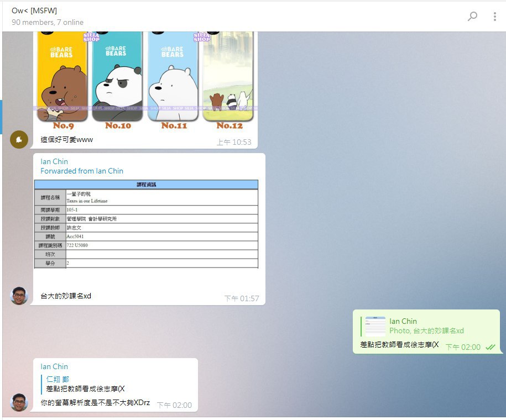Open the quoted photo thumbnail in green reply
Viewport: 506px width, 420px height.
tap(375, 326)
